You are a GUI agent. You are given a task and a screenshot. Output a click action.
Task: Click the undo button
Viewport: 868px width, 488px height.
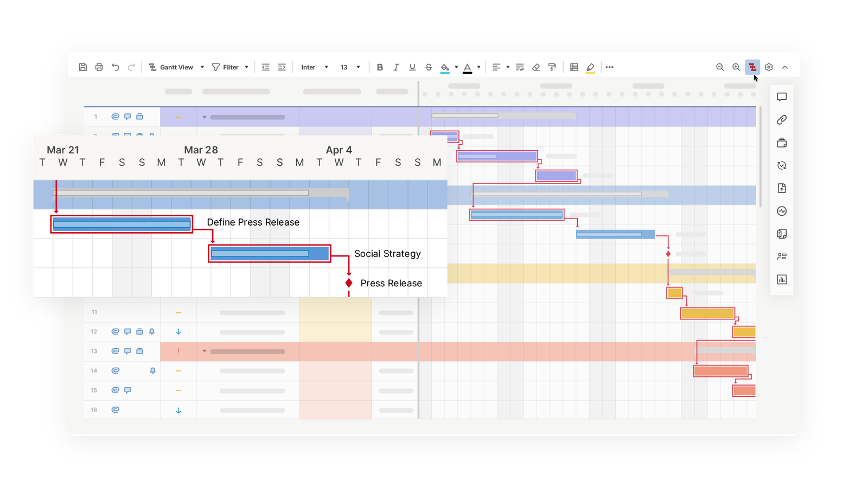115,67
